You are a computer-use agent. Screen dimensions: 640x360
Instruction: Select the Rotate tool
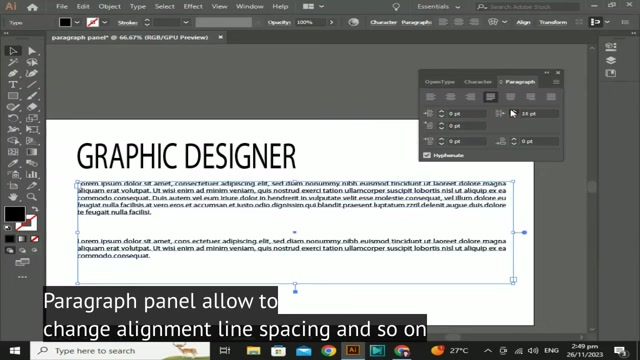click(x=13, y=118)
